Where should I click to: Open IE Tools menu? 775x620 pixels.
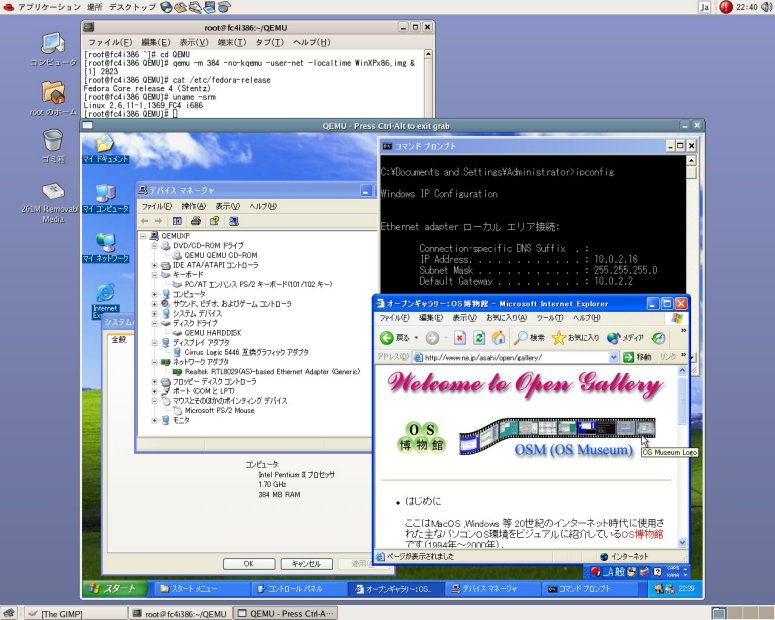point(550,317)
